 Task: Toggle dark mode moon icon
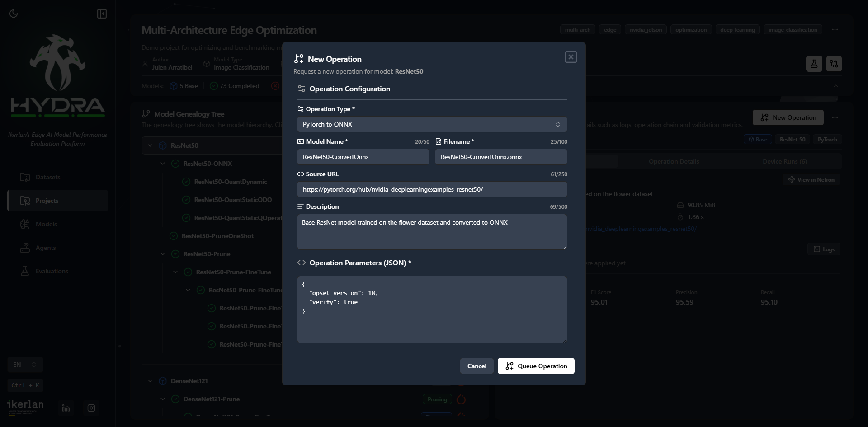(14, 14)
